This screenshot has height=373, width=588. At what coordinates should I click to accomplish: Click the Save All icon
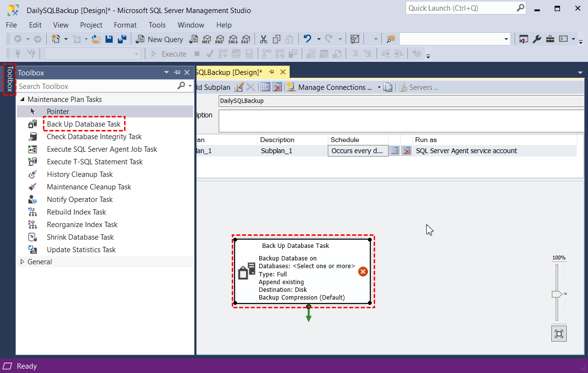coord(122,39)
